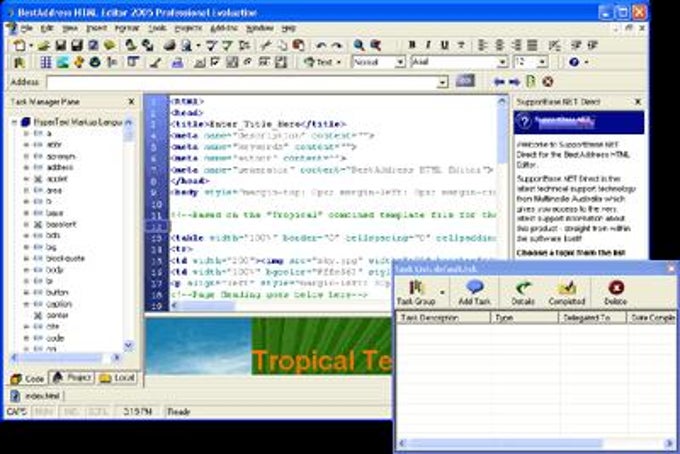Open the Text mode dropdown
680x454 pixels.
coord(339,62)
